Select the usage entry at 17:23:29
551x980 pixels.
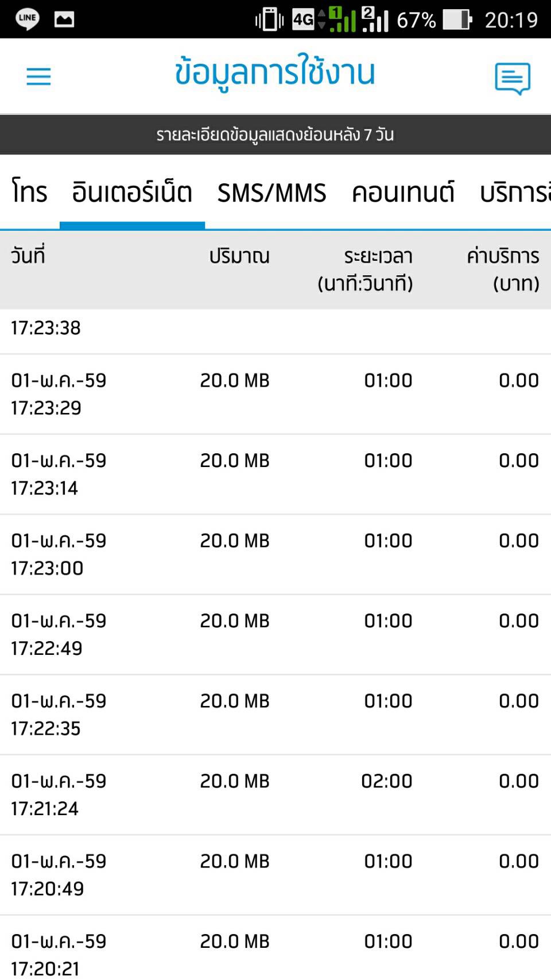(x=275, y=394)
